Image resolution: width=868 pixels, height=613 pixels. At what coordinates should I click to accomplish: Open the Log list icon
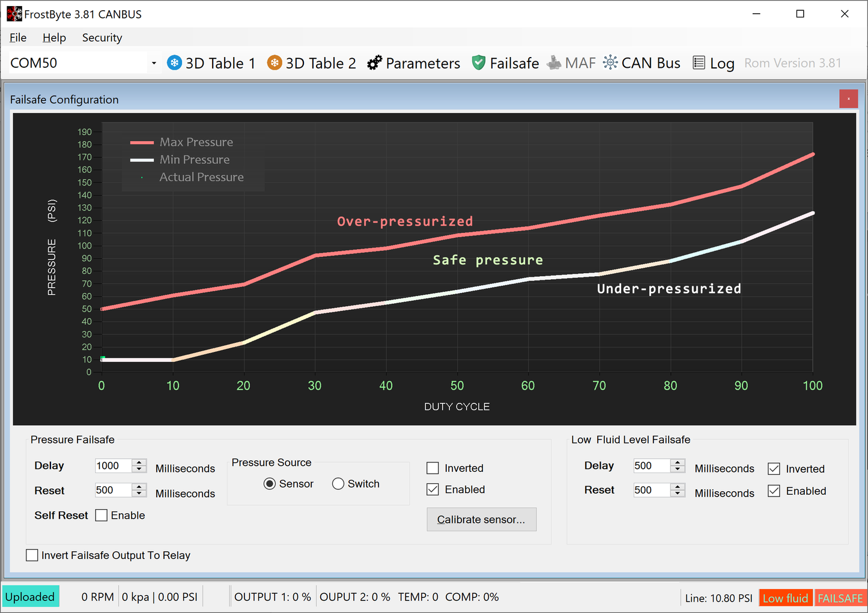(x=699, y=63)
